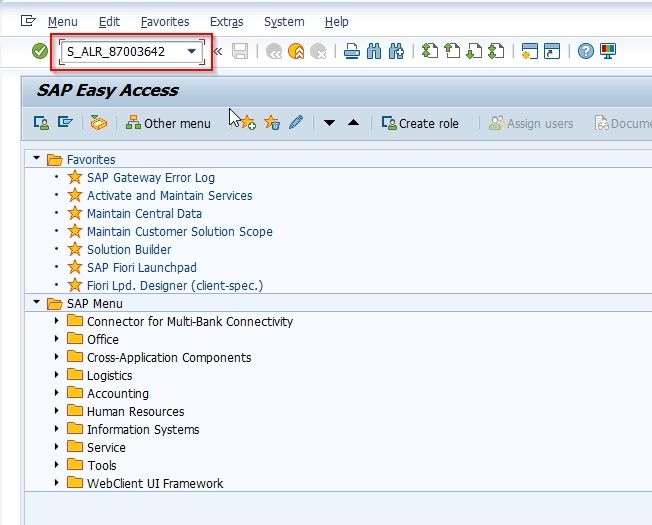Click the orange Exit icon
Viewport: 652px width, 525px height.
tap(296, 52)
